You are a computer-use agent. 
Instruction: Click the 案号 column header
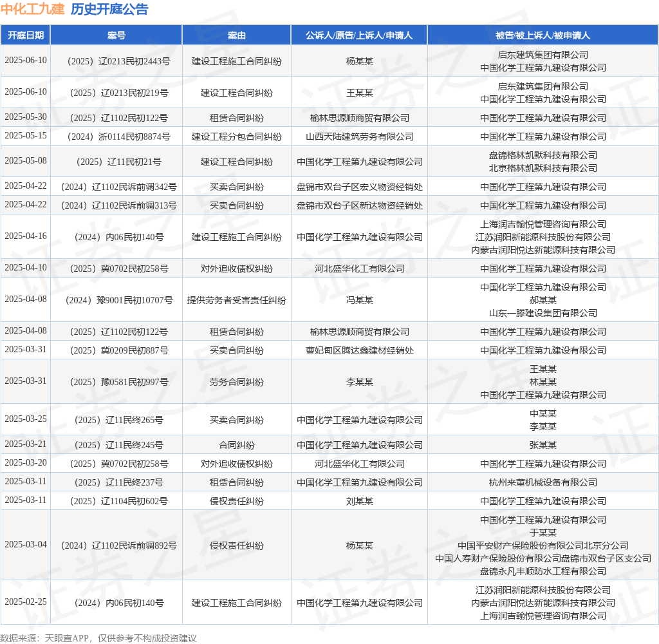pos(116,35)
